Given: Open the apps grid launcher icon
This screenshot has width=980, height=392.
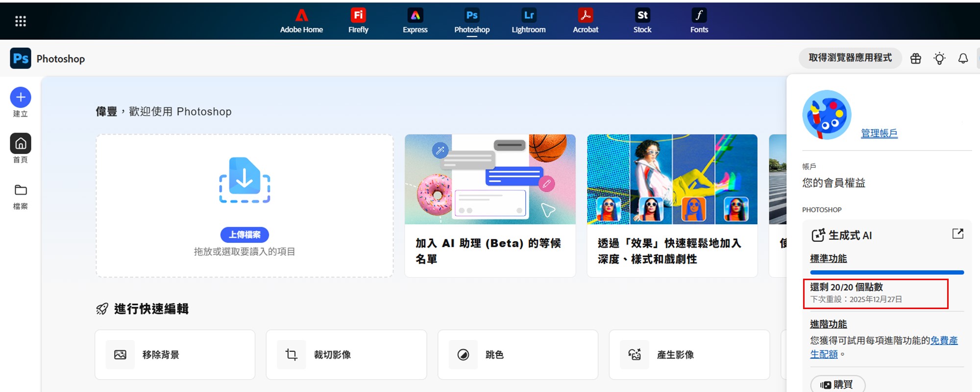Looking at the screenshot, I should (x=20, y=21).
